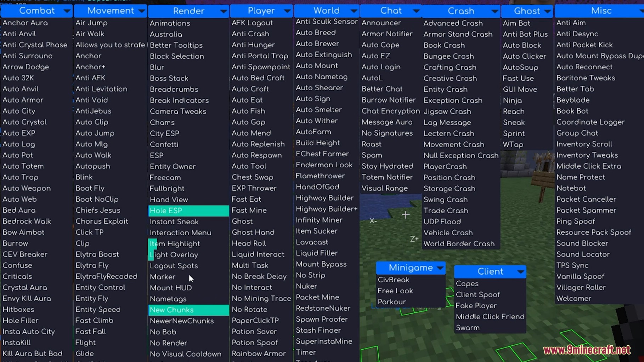Toggle AFK Logout in Player
This screenshot has height=362, width=644.
[261, 23]
